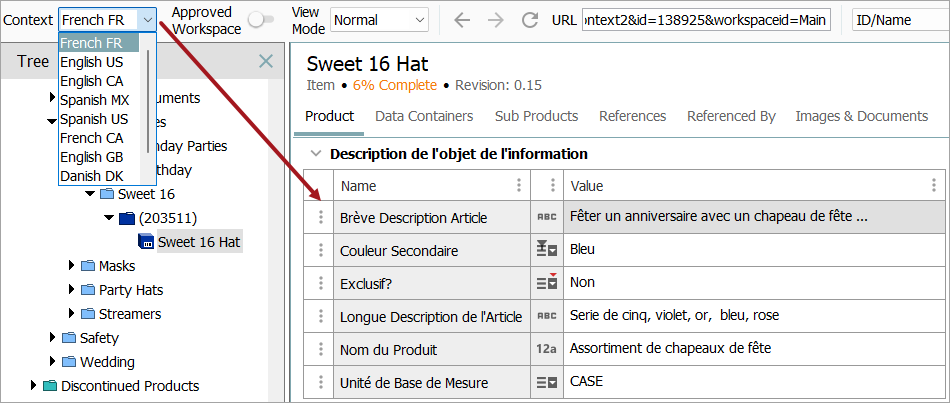Select English GB from the Context list
Screen dimensions: 950x403
coord(93,157)
